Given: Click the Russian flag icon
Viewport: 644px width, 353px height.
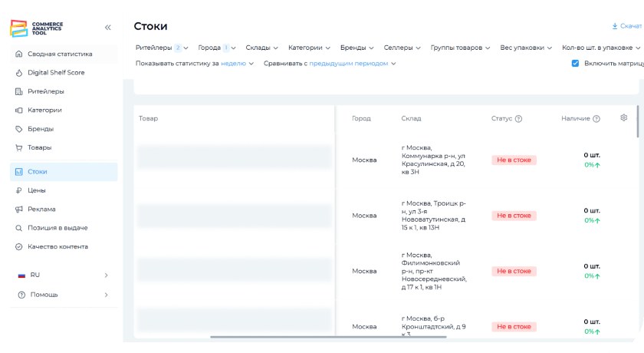Looking at the screenshot, I should coord(21,275).
